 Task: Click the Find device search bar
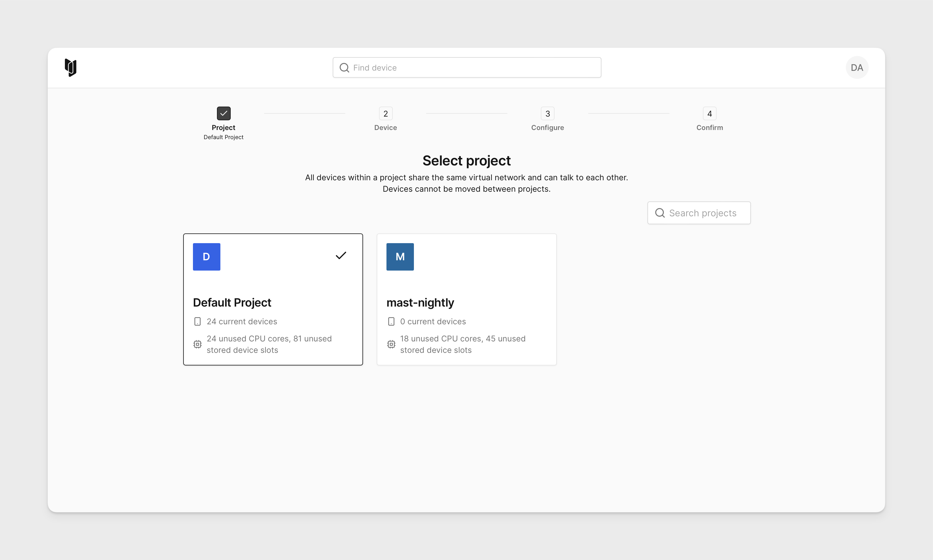click(466, 67)
